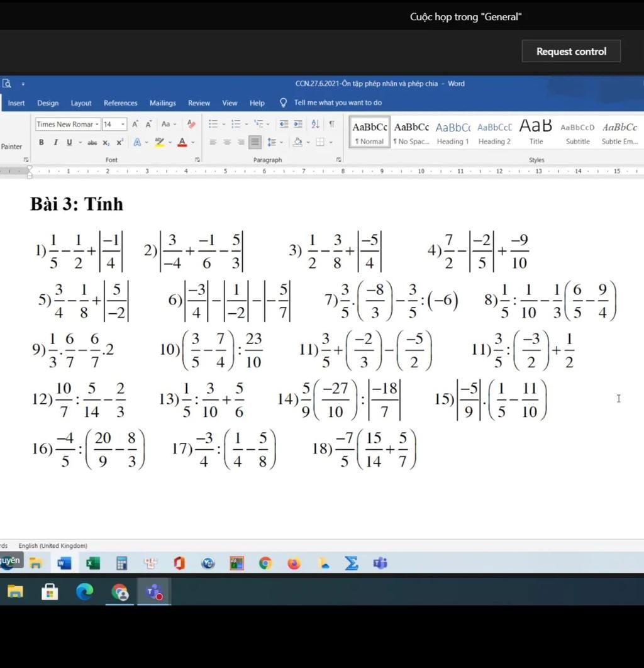
Task: Toggle Show/Hide paragraph marks
Action: tap(331, 124)
